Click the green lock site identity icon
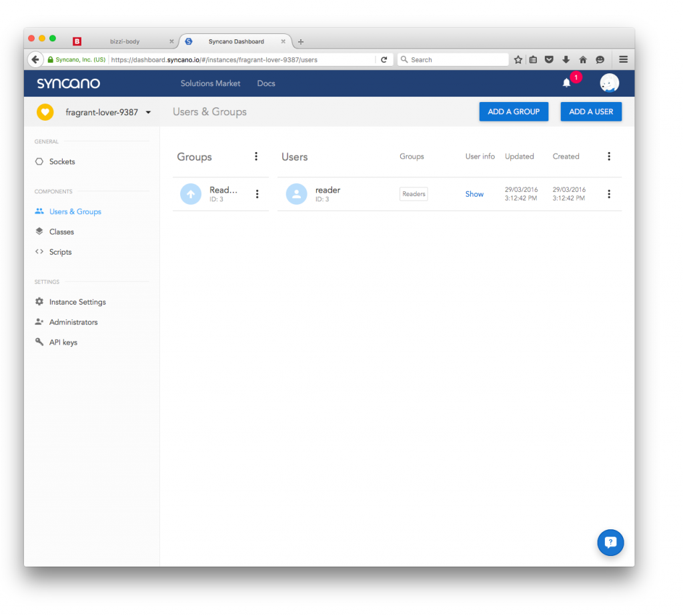This screenshot has width=683, height=616. click(51, 59)
